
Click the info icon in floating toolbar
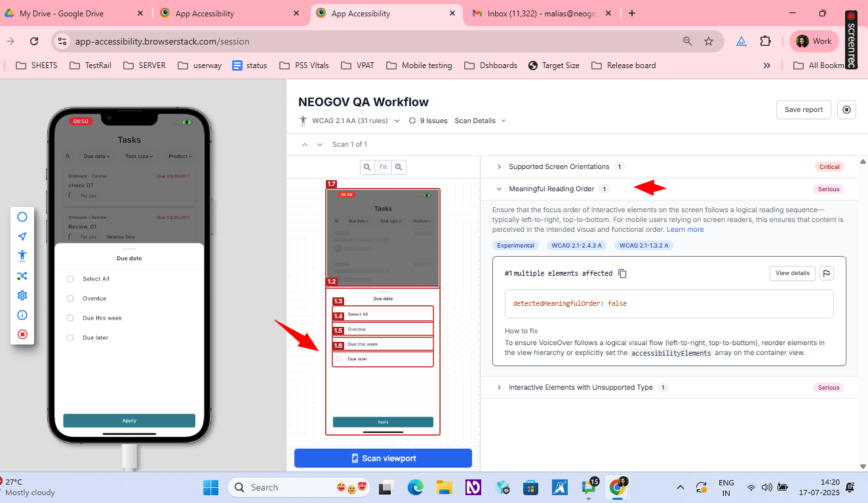(x=22, y=315)
